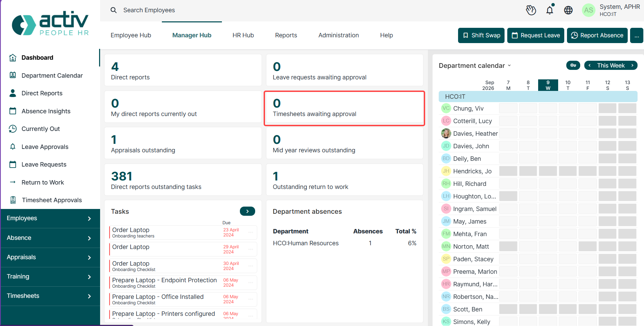Go to previous week in calendar
Viewport: 644px width, 326px height.
[590, 65]
